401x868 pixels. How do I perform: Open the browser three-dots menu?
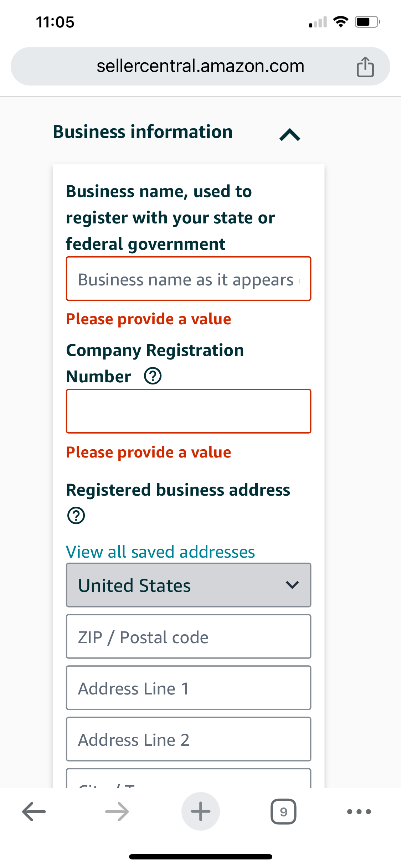click(359, 811)
